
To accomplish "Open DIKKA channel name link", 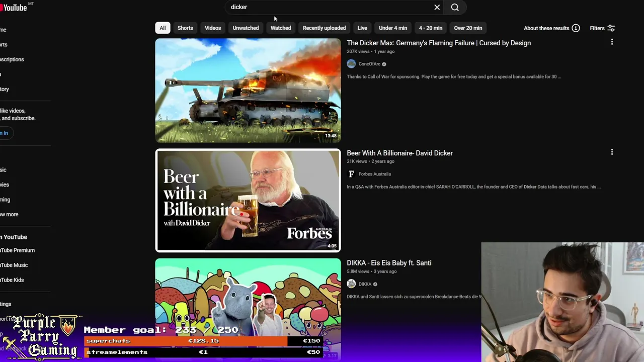I will coord(365,284).
